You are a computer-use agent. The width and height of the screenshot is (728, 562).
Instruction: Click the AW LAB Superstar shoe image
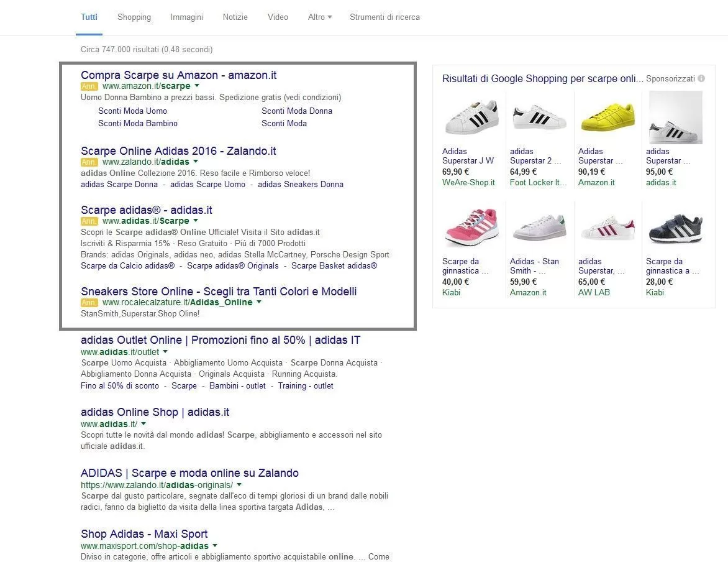607,228
